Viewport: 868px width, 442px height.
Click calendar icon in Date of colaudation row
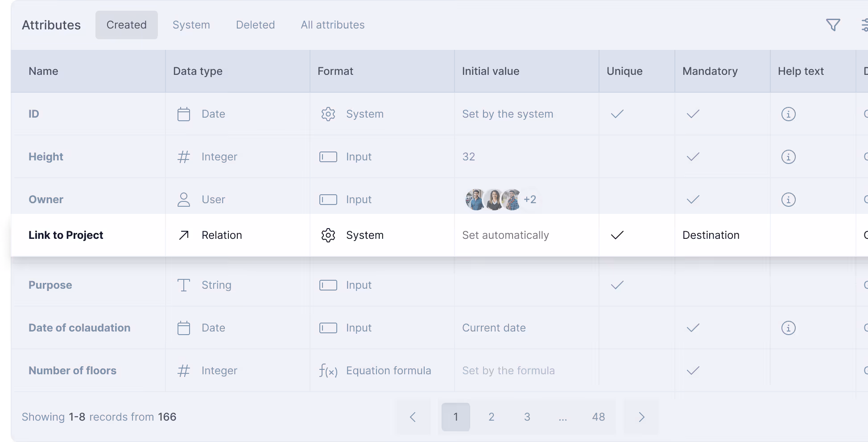click(184, 328)
